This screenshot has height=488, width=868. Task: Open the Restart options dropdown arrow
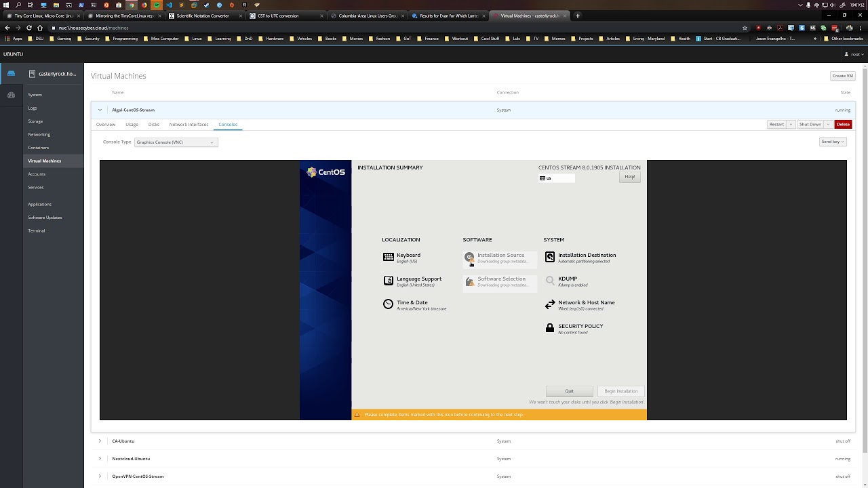click(791, 125)
